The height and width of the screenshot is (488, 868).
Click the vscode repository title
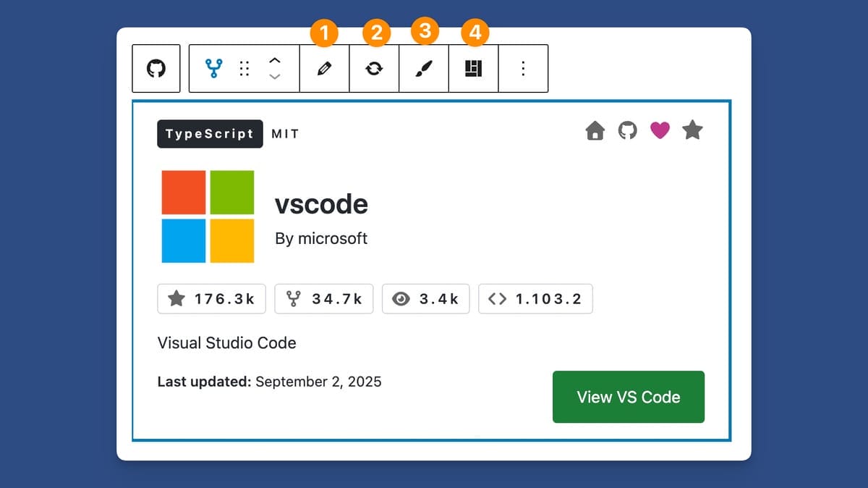[x=321, y=205]
